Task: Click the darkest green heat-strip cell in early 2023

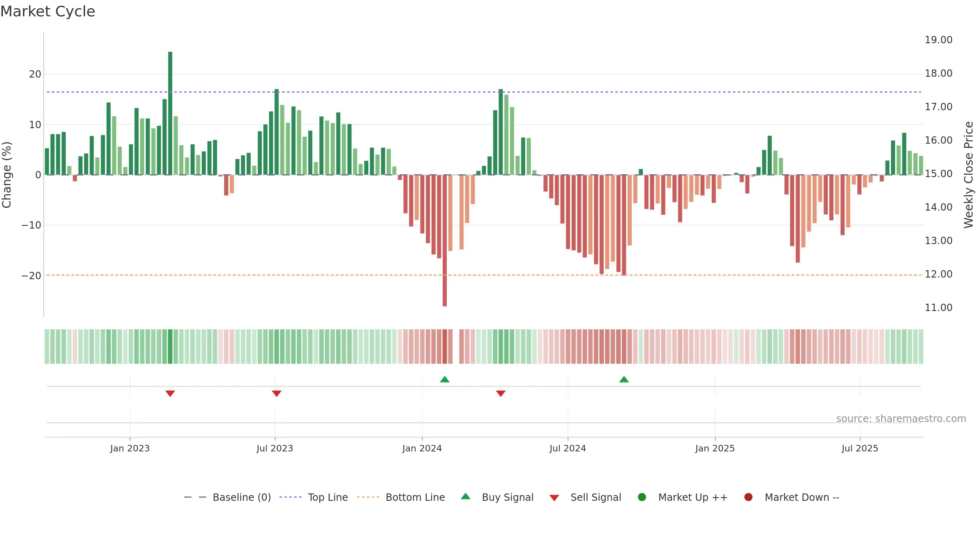Action: pyautogui.click(x=170, y=347)
